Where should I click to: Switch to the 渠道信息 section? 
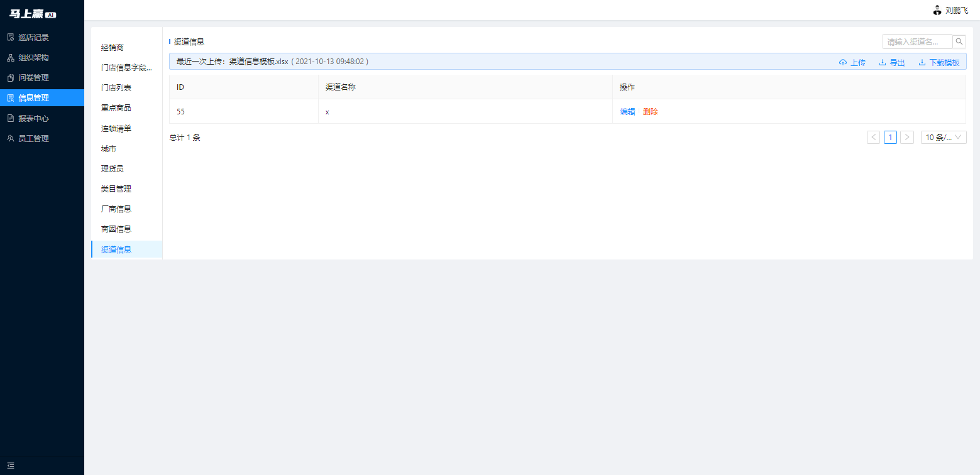pos(114,249)
